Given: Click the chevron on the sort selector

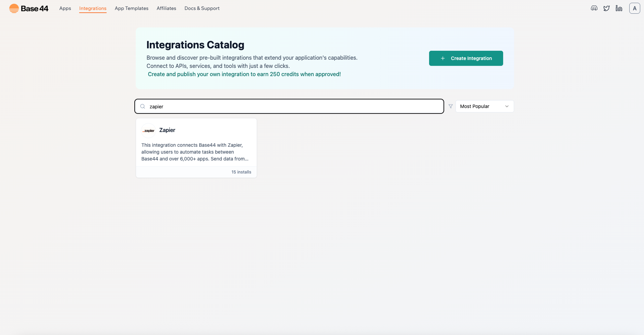Looking at the screenshot, I should click(507, 106).
